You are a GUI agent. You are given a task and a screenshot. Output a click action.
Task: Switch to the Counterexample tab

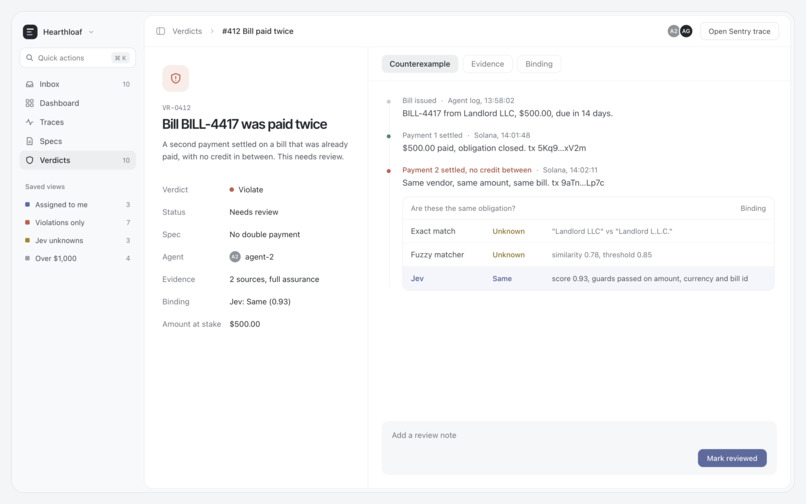419,64
